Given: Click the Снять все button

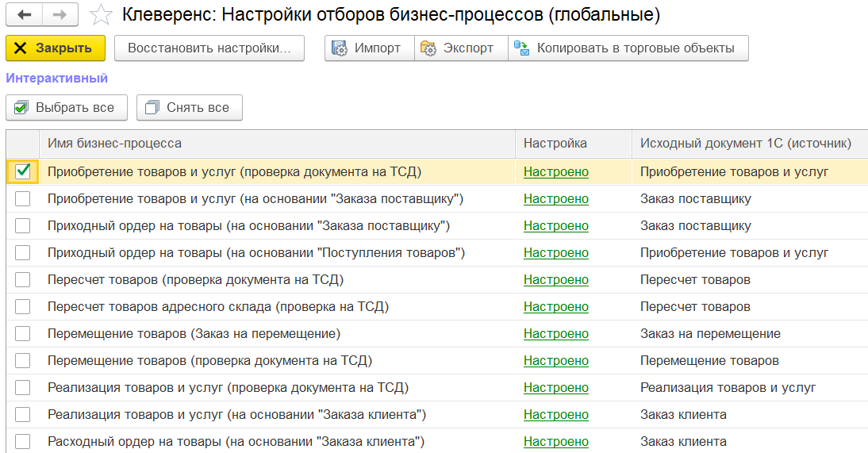Looking at the screenshot, I should (190, 107).
